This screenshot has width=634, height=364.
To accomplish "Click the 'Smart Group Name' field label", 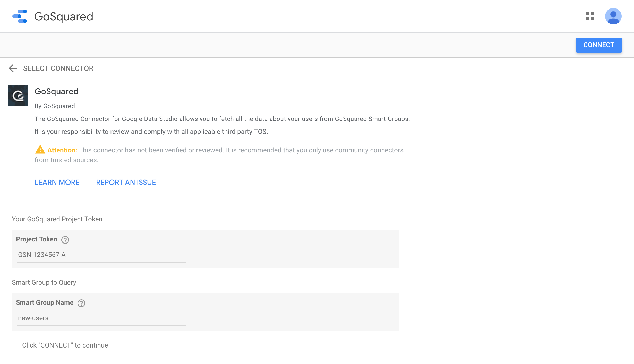I will [45, 302].
